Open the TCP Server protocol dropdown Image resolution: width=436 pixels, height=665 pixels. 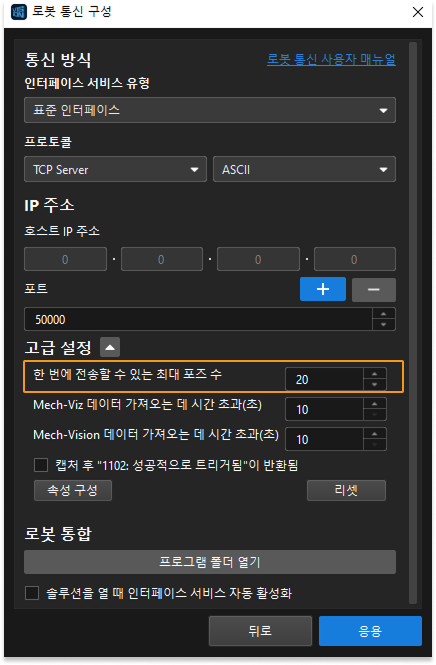115,169
